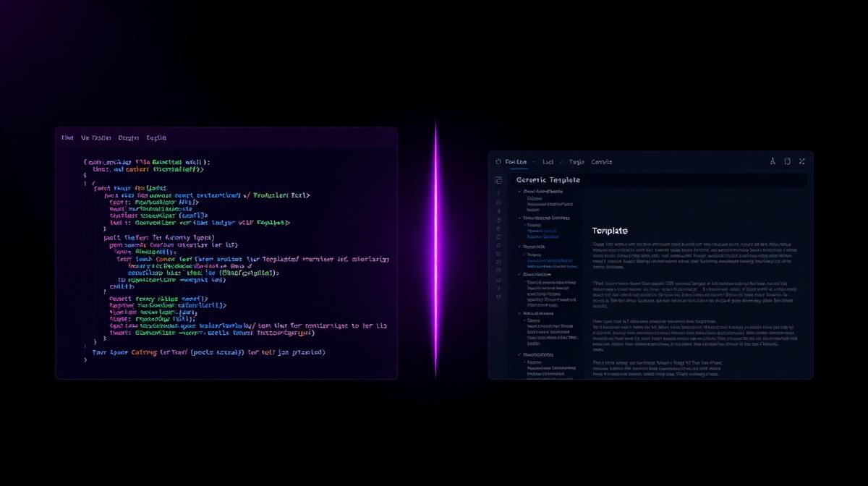Click the bottom icon in the left sidebar strip
868x486 pixels.
498,297
